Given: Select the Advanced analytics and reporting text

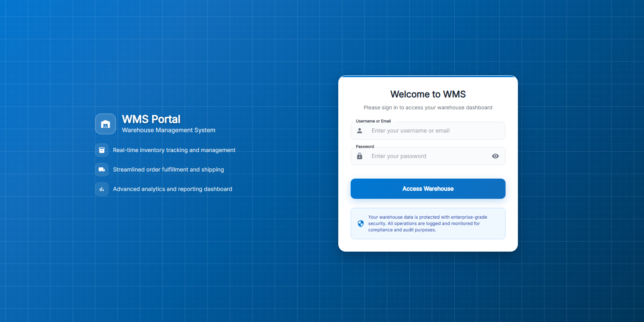Looking at the screenshot, I should point(173,189).
